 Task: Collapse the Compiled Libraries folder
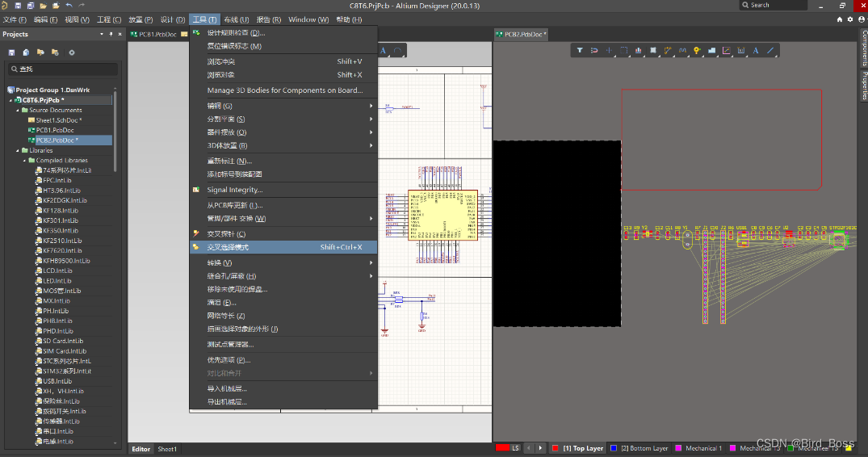(x=24, y=161)
